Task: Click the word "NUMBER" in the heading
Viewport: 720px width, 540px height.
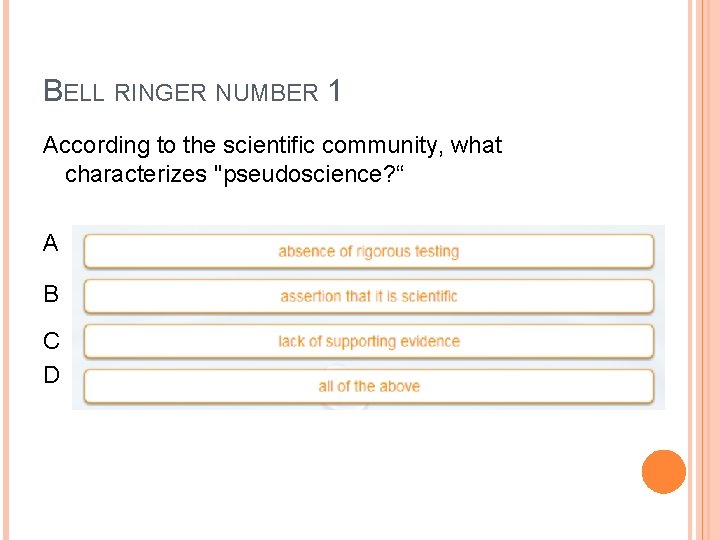Action: pyautogui.click(x=266, y=94)
